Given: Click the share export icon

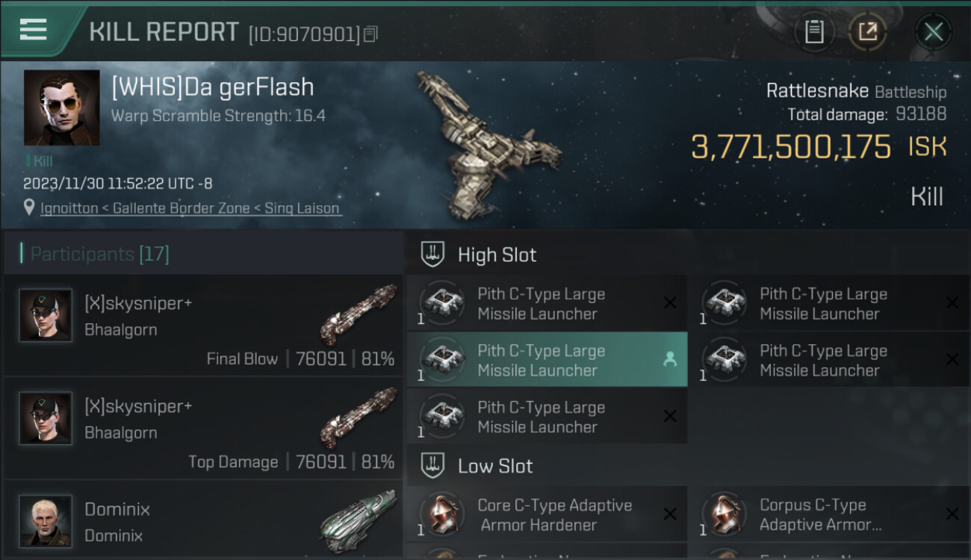Looking at the screenshot, I should click(867, 31).
